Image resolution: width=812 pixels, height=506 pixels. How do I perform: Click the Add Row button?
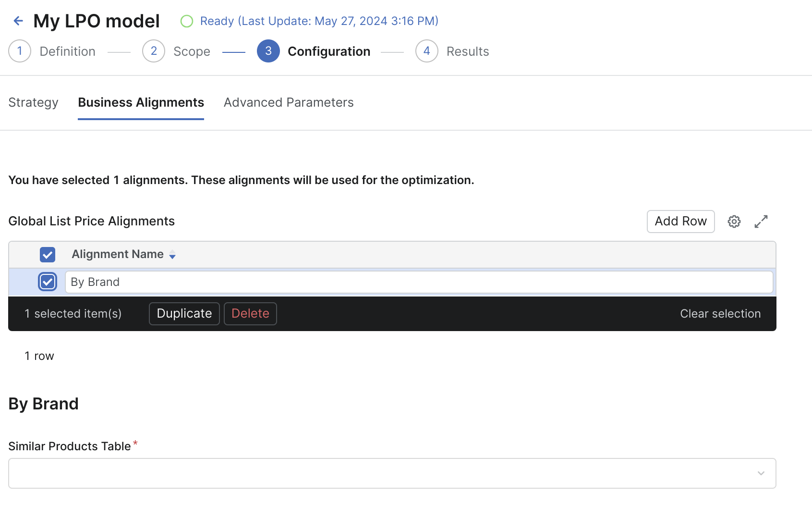(x=680, y=222)
